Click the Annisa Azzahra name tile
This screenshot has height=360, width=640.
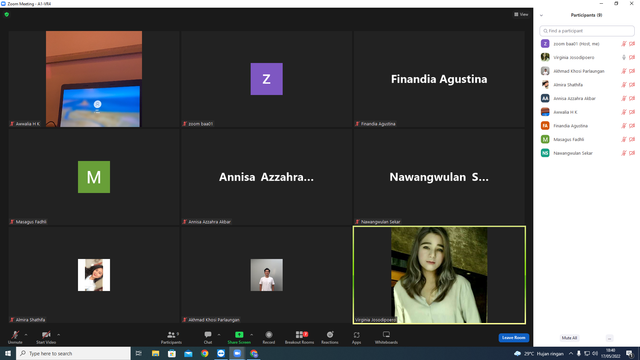tap(267, 177)
